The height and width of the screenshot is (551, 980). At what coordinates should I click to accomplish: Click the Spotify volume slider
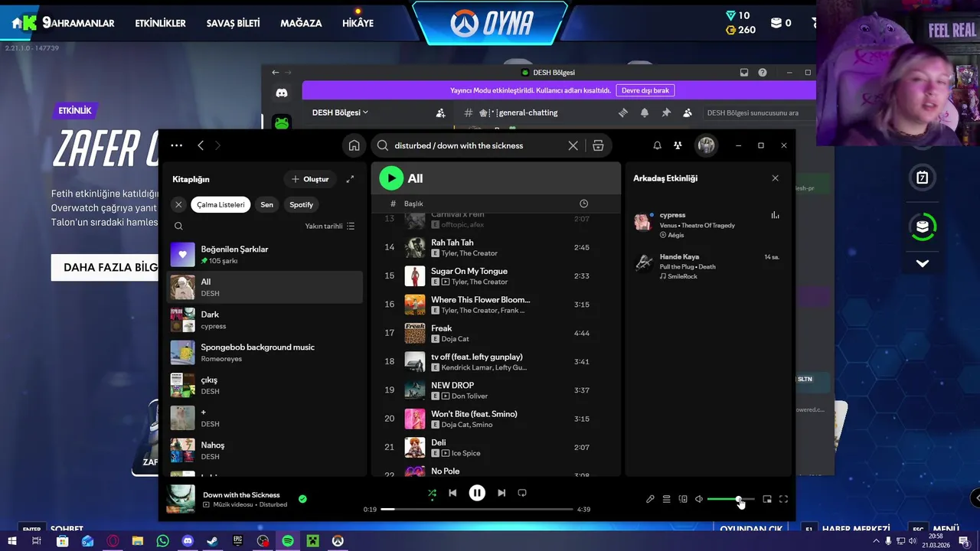(730, 499)
